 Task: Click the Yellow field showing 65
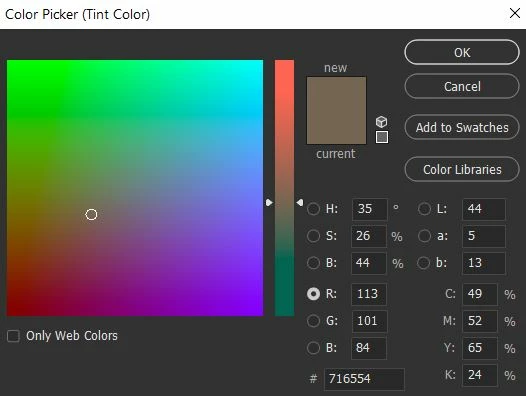pyautogui.click(x=480, y=348)
